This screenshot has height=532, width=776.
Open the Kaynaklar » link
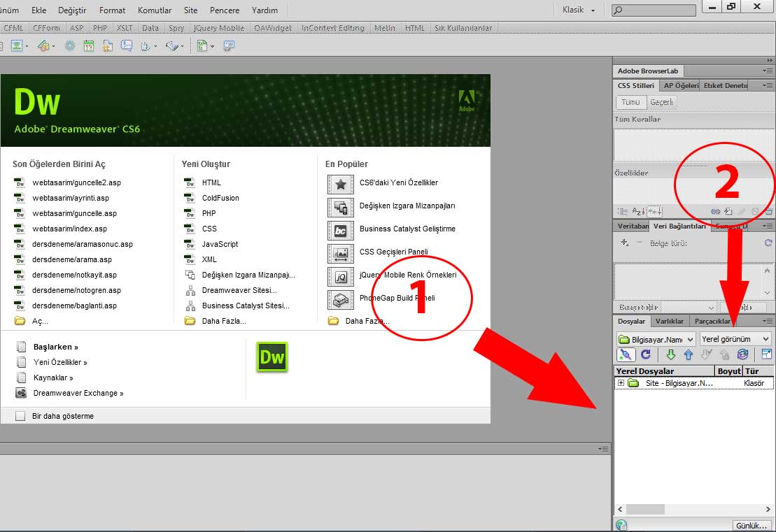(53, 378)
